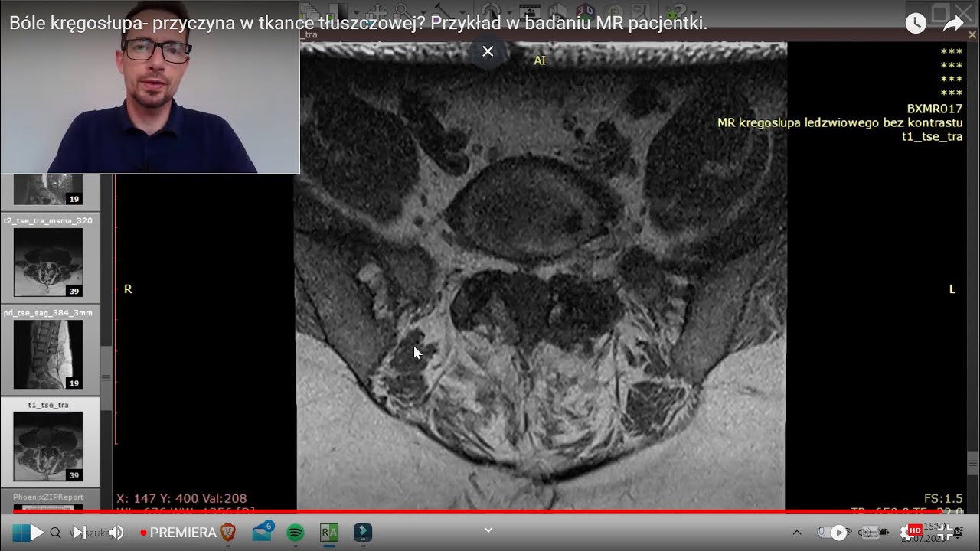Play the video with the play button
This screenshot has height=551, width=980.
pyautogui.click(x=38, y=533)
